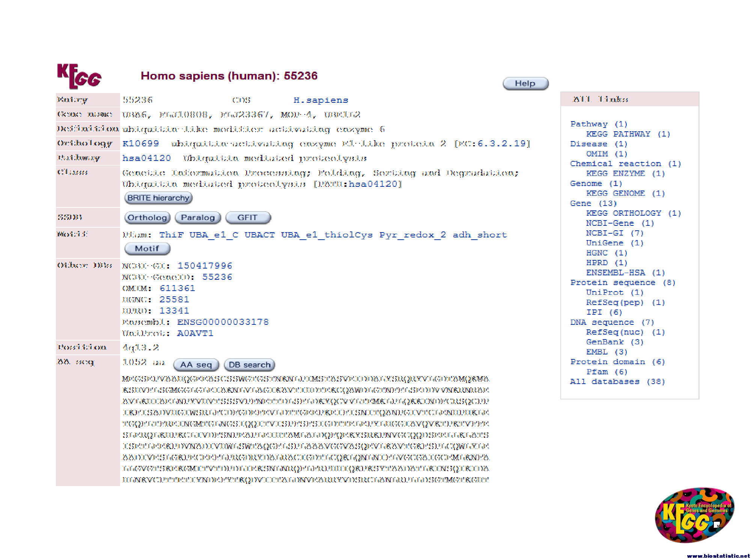Open OMIM entry 611361
Screen dimensions: 751x560
(178, 288)
